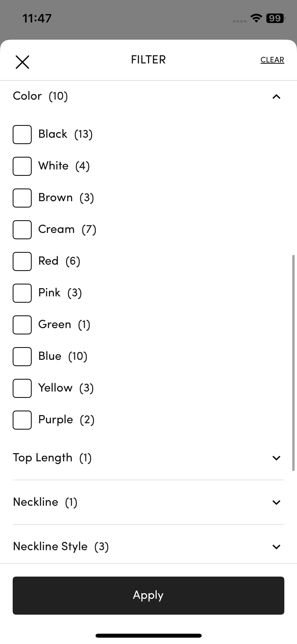Check the Yellow color checkbox
The image size is (297, 644).
[22, 388]
